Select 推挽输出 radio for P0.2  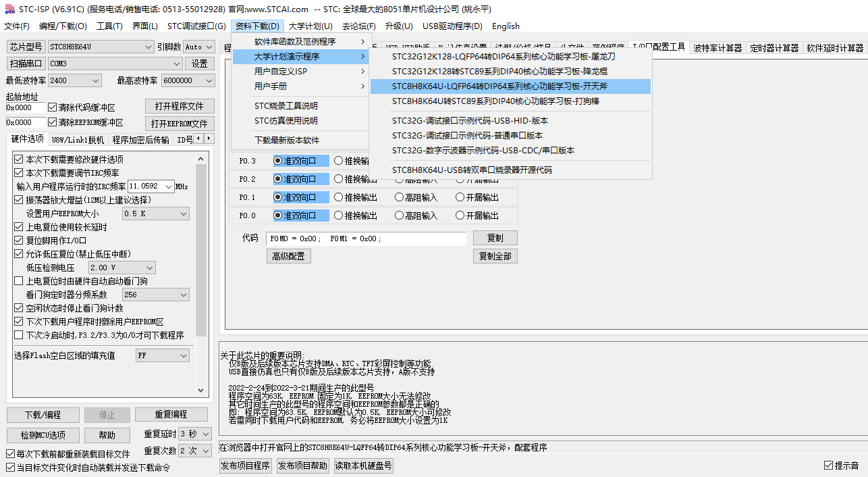pos(338,179)
